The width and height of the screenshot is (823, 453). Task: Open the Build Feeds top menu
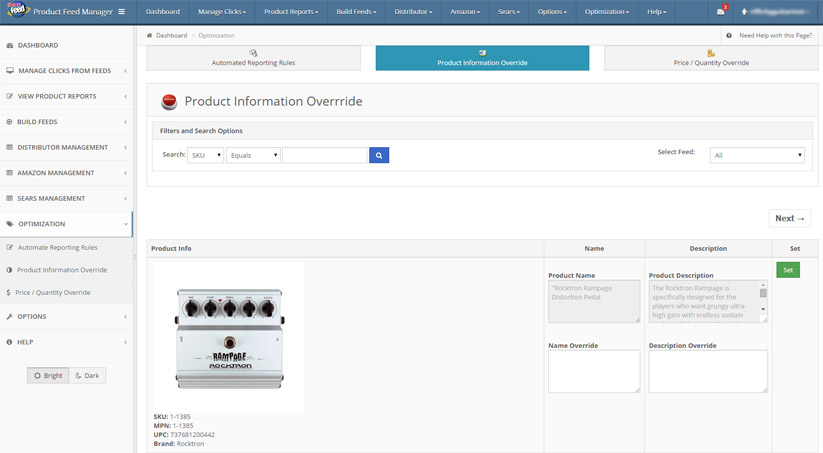pos(356,12)
